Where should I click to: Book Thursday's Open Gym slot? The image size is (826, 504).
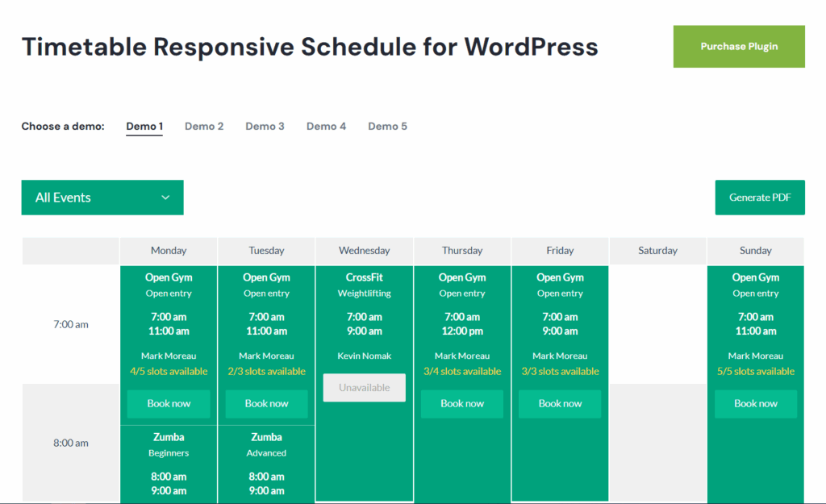point(461,404)
